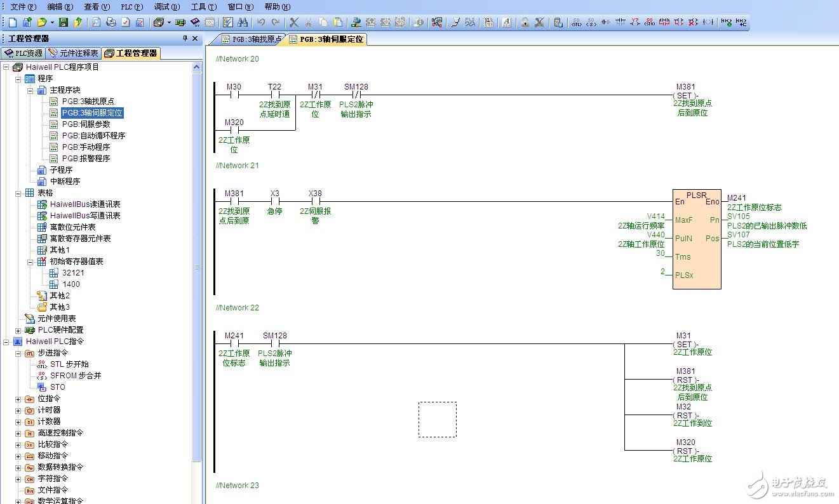Click the red STO toolbar icon
839x504 pixels.
point(649,22)
